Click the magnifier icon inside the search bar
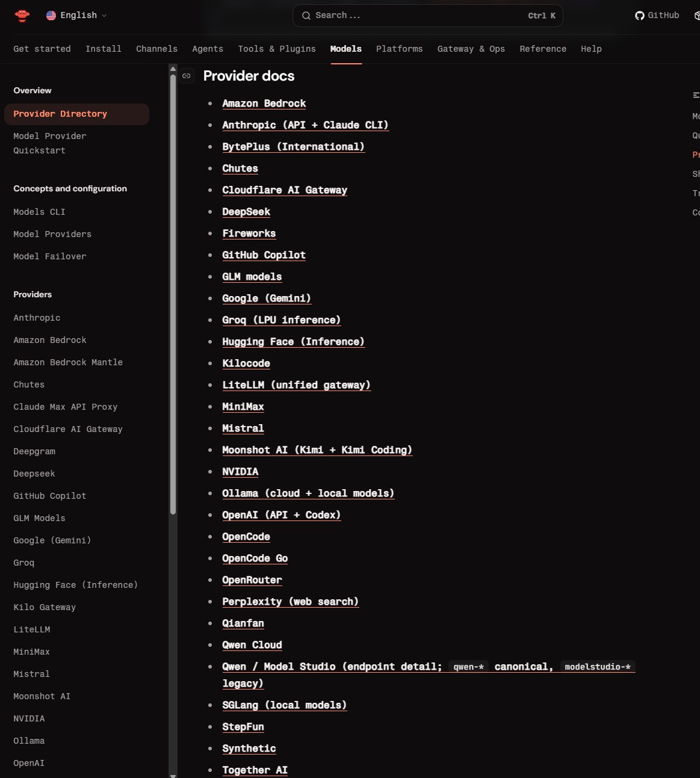Image resolution: width=700 pixels, height=778 pixels. point(306,16)
